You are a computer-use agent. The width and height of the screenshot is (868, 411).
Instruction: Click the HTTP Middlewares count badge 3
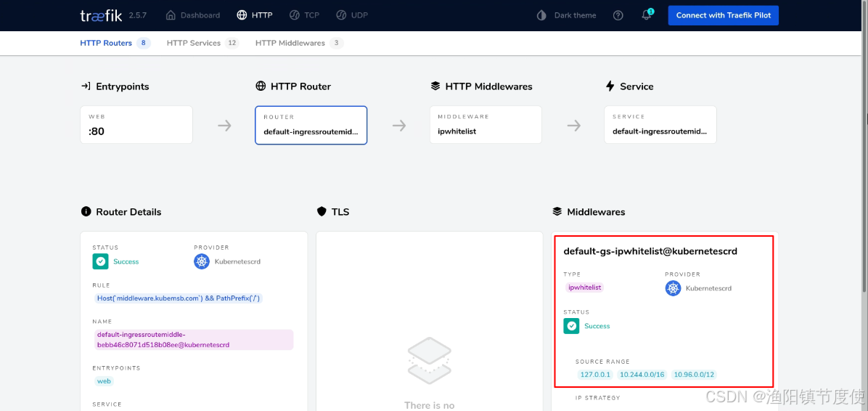(x=337, y=43)
